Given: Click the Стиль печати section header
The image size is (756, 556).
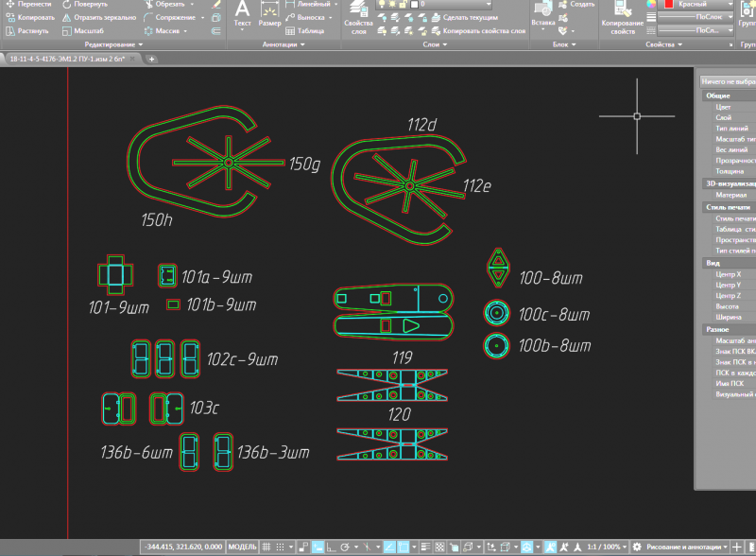Looking at the screenshot, I should tap(728, 207).
